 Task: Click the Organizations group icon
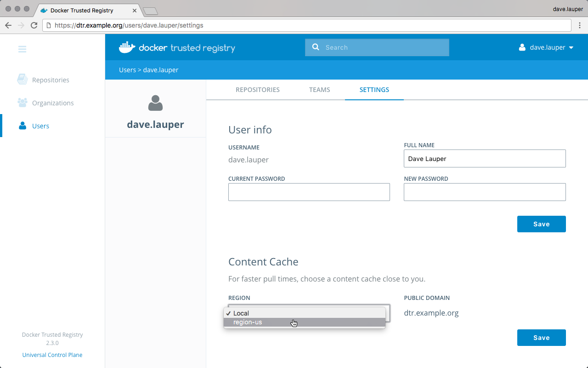pyautogui.click(x=22, y=103)
